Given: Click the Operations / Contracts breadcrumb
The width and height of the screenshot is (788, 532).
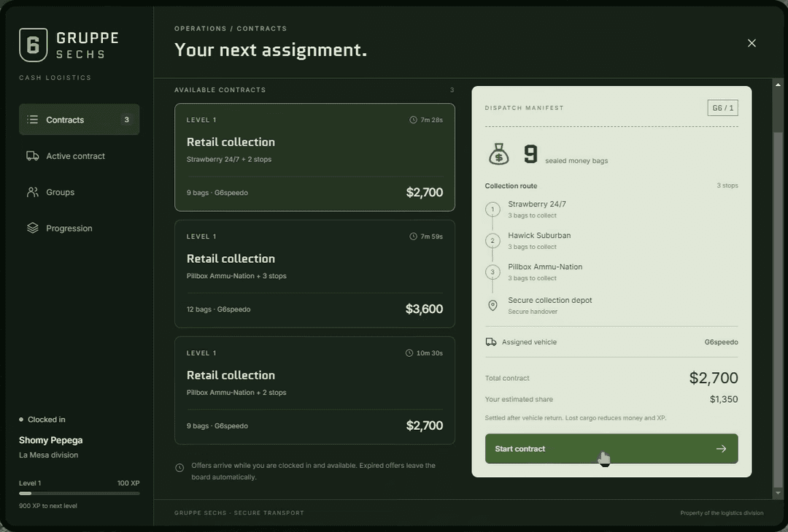Looking at the screenshot, I should pyautogui.click(x=231, y=28).
